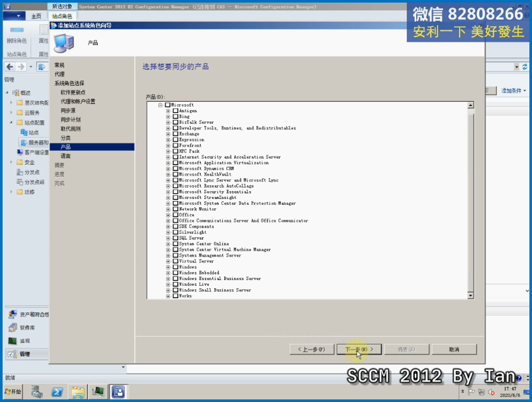Check the Exchange product checkbox
The image size is (532, 402).
[x=175, y=134]
